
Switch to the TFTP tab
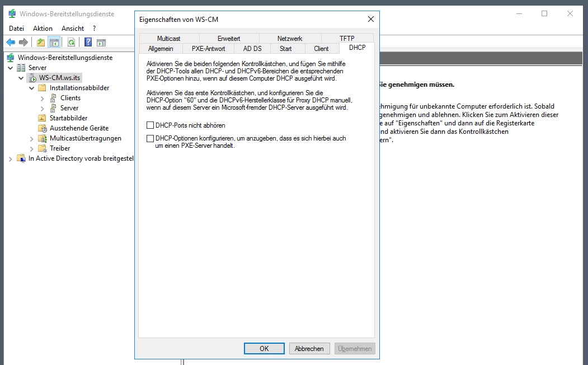coord(347,38)
